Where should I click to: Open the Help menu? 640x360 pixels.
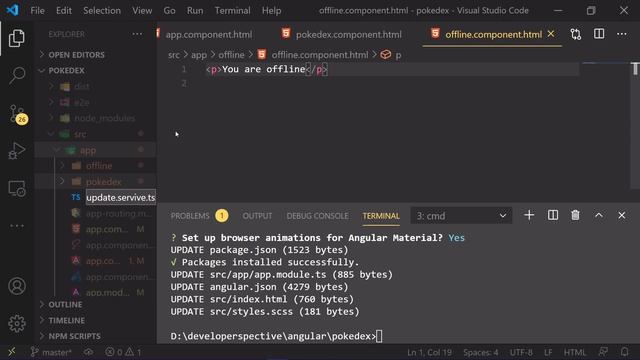tap(271, 11)
